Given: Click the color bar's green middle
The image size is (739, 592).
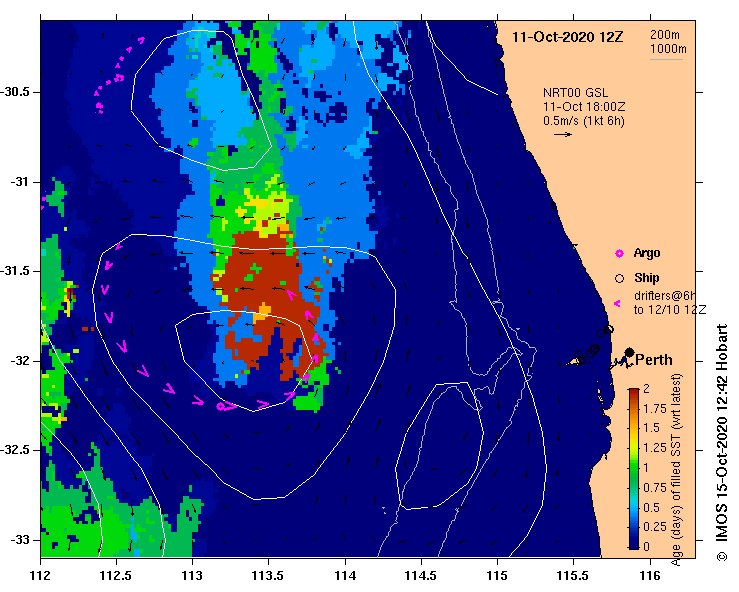Looking at the screenshot, I should (x=634, y=469).
